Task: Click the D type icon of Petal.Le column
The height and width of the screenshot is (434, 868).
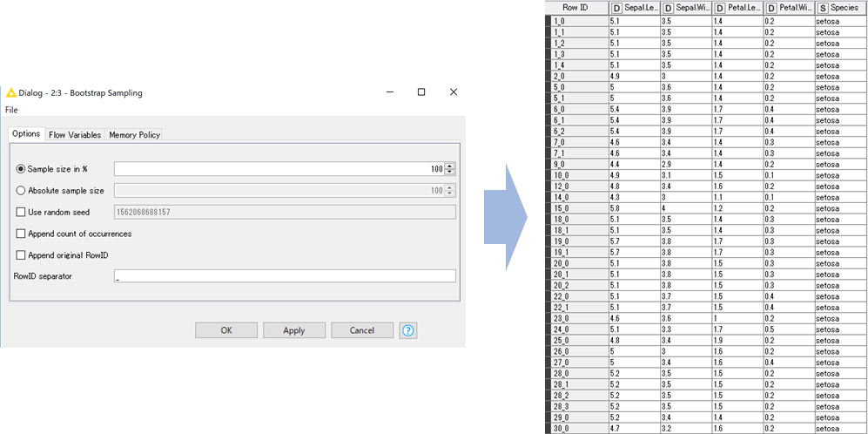Action: pyautogui.click(x=720, y=9)
